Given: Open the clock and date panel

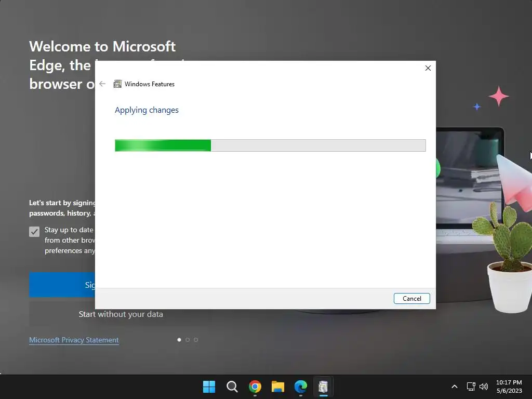Looking at the screenshot, I should 509,387.
